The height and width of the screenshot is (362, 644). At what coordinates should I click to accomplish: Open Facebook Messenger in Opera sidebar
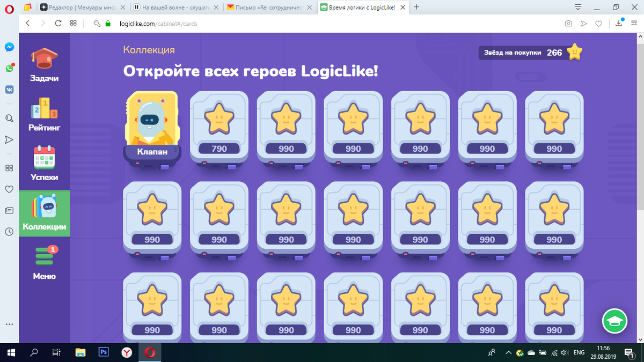[9, 47]
